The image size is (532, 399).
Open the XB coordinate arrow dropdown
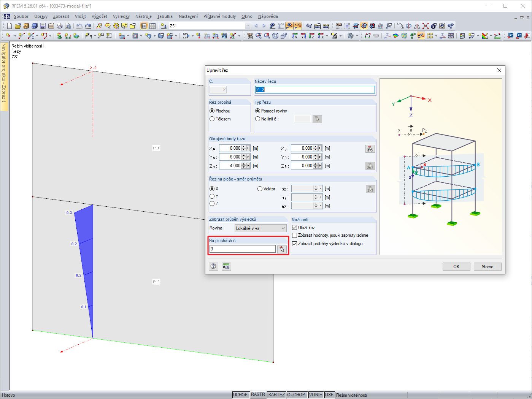click(320, 148)
